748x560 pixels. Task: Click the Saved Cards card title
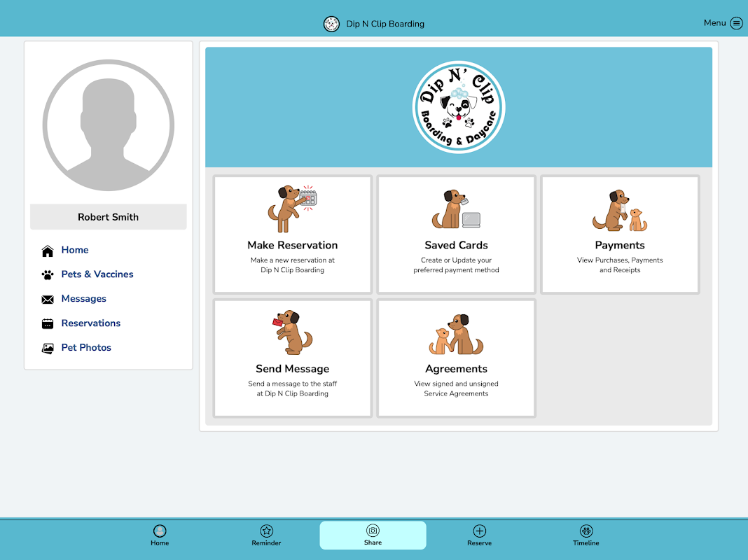[x=456, y=245]
